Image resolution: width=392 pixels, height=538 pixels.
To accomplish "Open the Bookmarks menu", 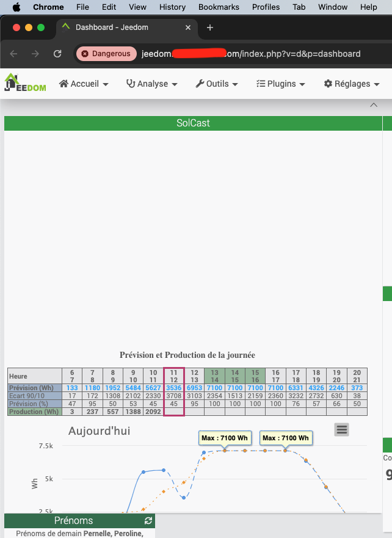I will (219, 7).
